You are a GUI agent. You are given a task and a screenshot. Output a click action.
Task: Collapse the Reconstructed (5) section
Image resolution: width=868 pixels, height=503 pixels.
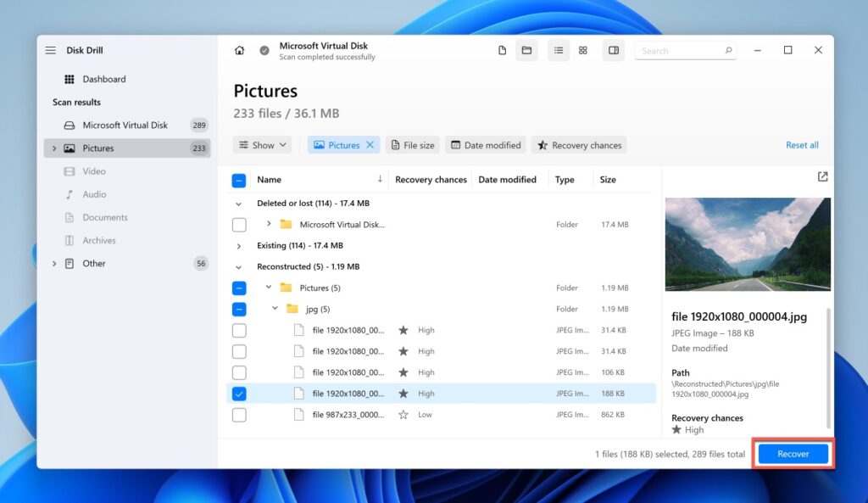coord(238,266)
